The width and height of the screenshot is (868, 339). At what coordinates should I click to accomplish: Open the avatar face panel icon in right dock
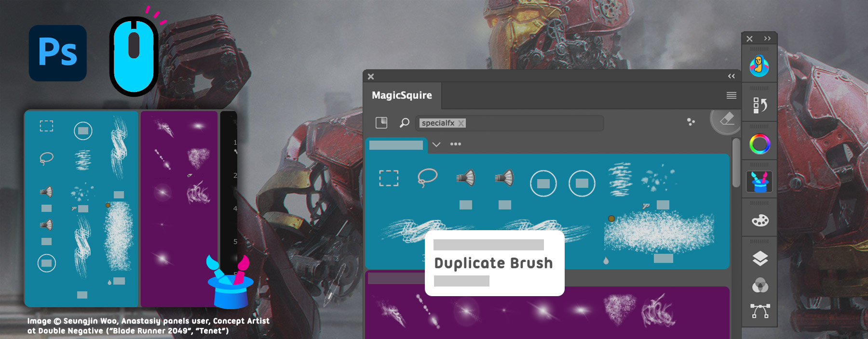pyautogui.click(x=759, y=66)
